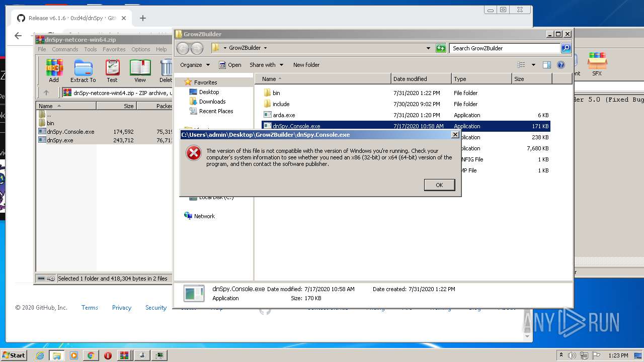Screen dimensions: 644x362
Task: Click the Extract To icon in WinRAR
Action: [83, 70]
